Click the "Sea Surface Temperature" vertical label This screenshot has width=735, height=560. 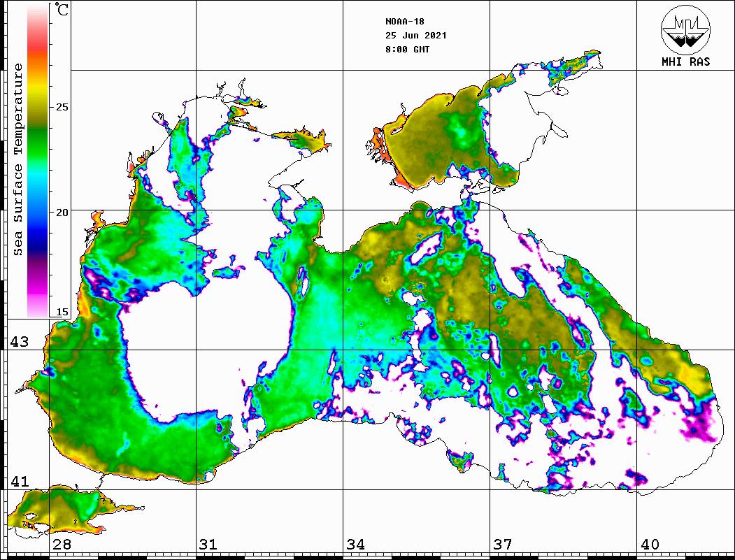[17, 159]
